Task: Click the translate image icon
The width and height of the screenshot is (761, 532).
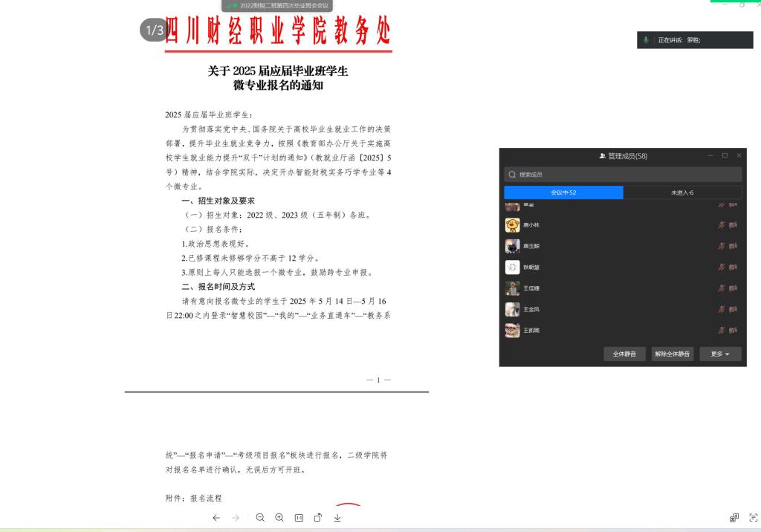Action: click(x=734, y=518)
